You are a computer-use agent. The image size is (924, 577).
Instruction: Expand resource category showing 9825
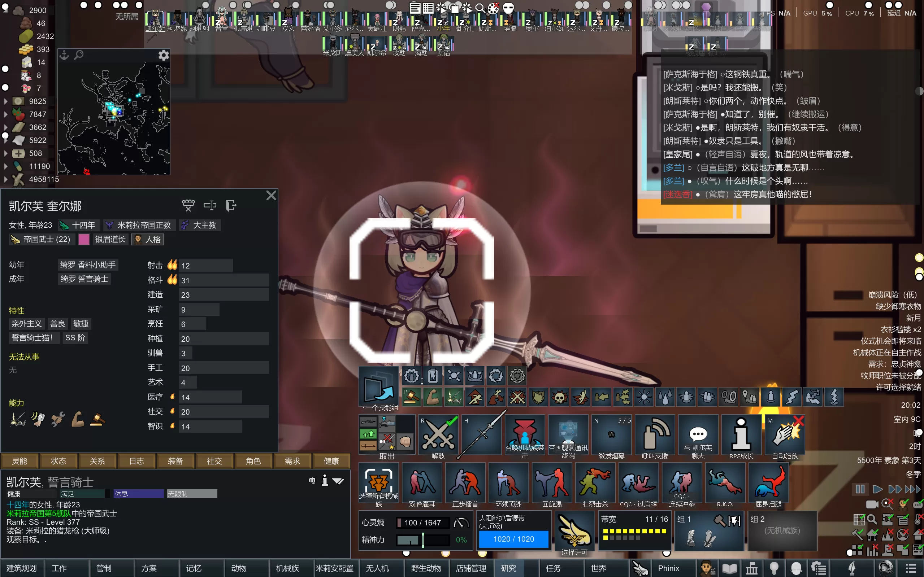pyautogui.click(x=6, y=101)
